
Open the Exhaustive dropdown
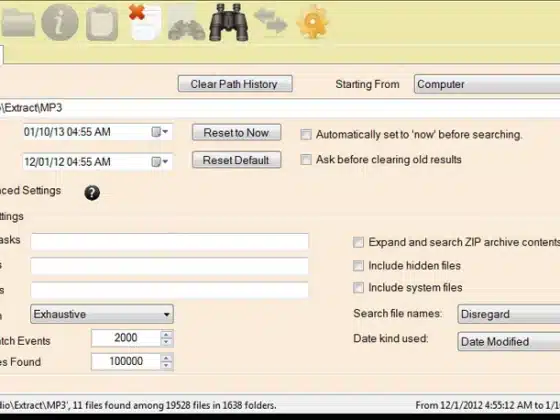[x=102, y=314]
